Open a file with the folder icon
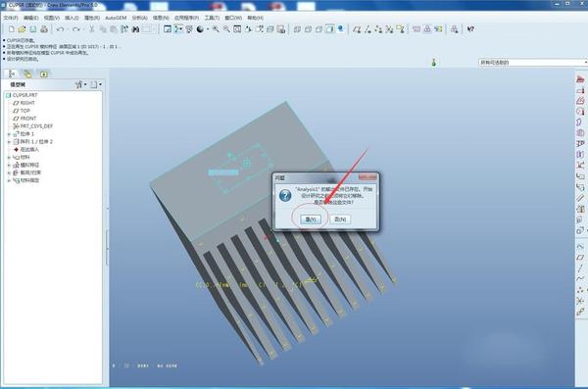This screenshot has height=389, width=588. pos(23,28)
